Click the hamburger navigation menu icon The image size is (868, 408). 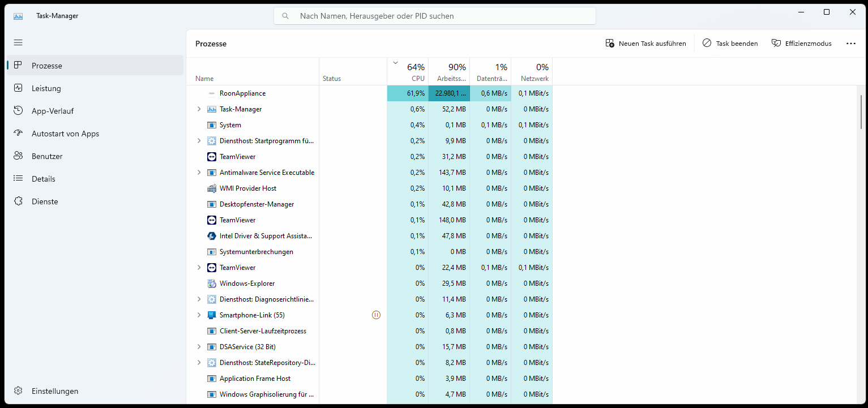(18, 42)
